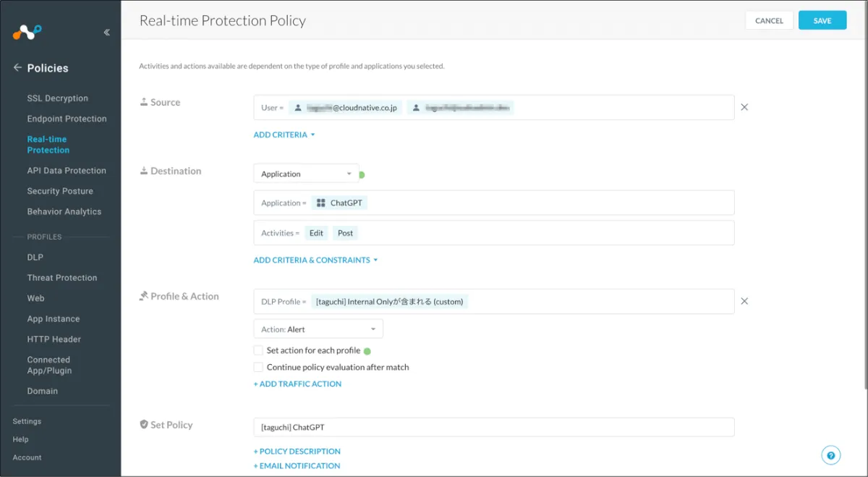Viewport: 868px width, 477px height.
Task: Click the Netskope logo in sidebar
Action: point(27,32)
